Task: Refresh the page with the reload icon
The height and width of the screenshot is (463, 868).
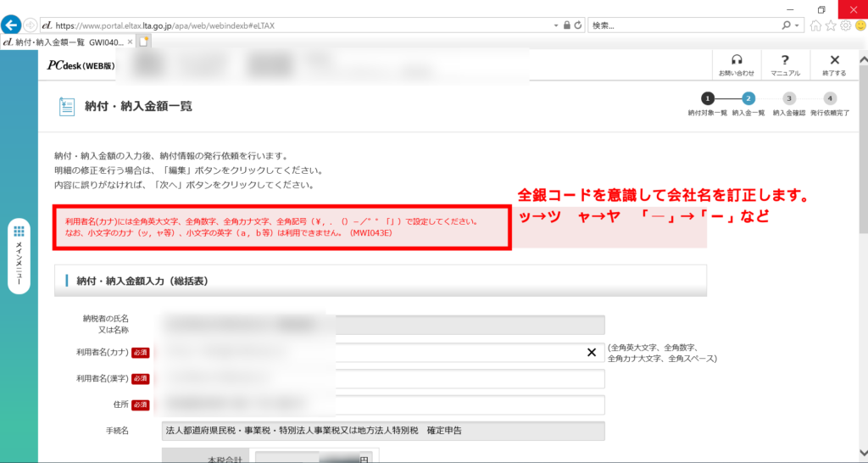Action: pos(578,25)
